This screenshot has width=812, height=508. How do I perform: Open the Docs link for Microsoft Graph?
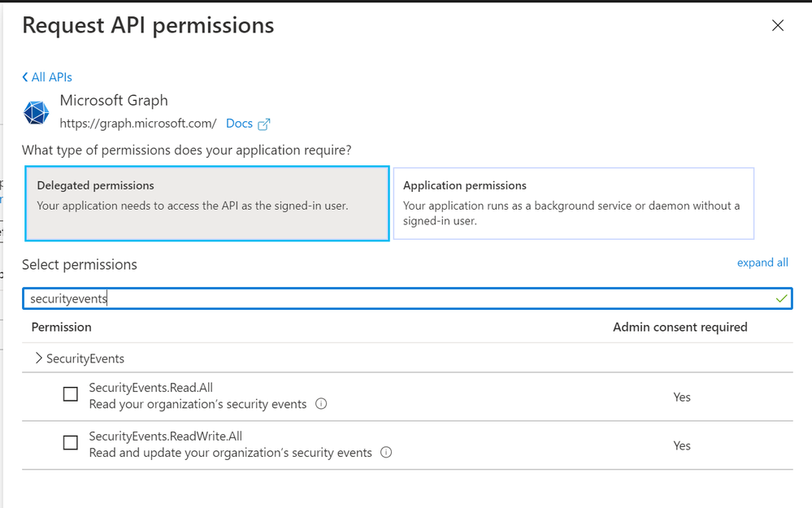point(239,124)
